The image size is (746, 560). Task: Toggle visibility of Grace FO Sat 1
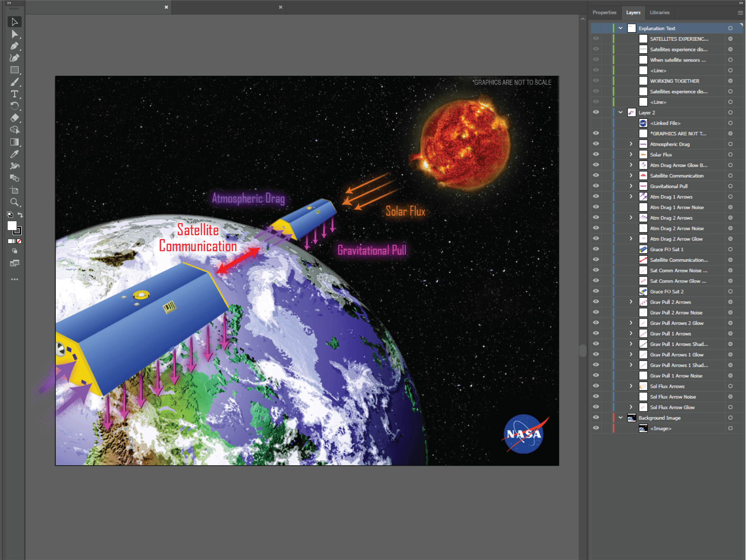[596, 249]
